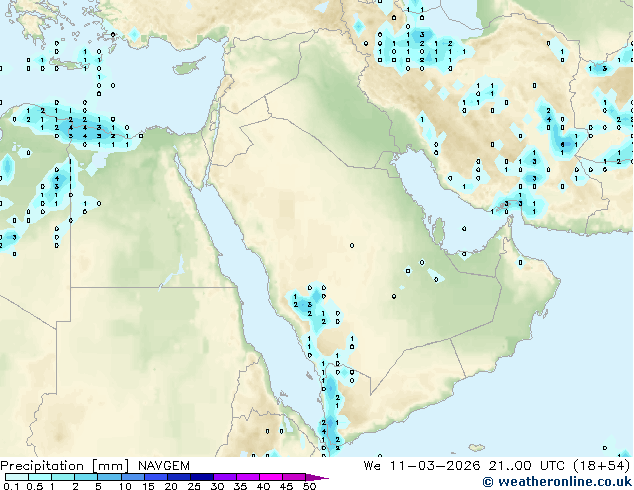Select the 10–15 mm legend swatch
This screenshot has width=634, height=490.
pos(132,477)
